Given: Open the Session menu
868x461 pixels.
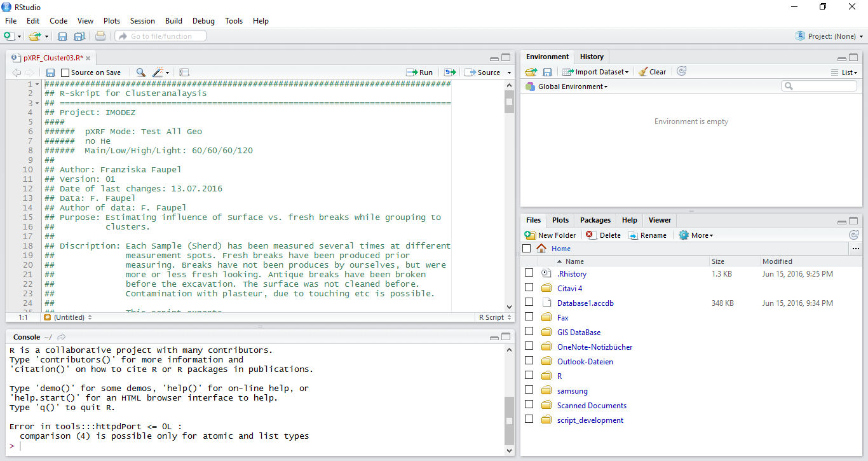Looking at the screenshot, I should [142, 21].
